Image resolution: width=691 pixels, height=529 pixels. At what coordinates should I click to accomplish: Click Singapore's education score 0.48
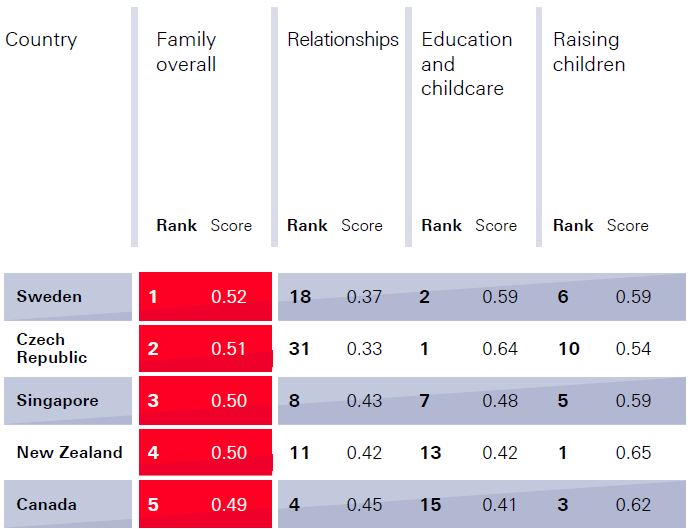click(x=500, y=401)
